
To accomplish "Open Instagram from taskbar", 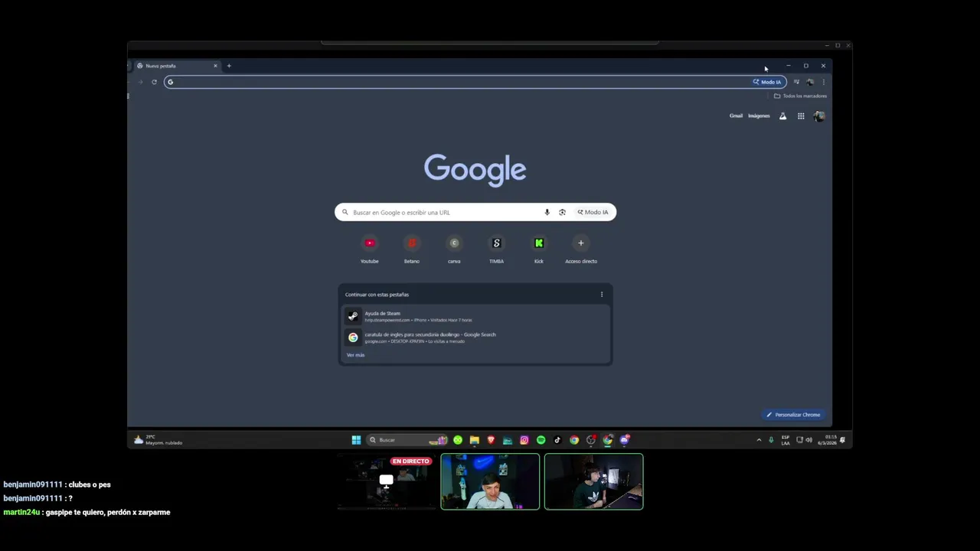I will 524,440.
